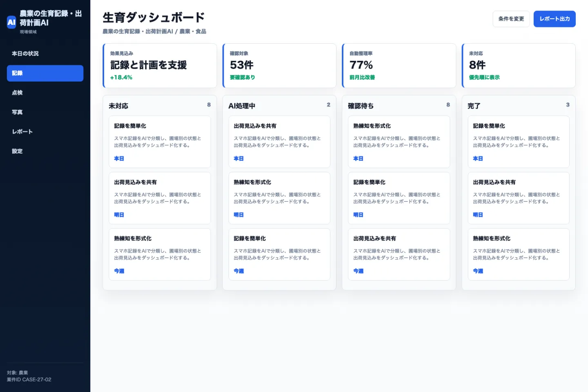Open the 確認対象 53件 summary card
The image size is (588, 392).
(279, 65)
